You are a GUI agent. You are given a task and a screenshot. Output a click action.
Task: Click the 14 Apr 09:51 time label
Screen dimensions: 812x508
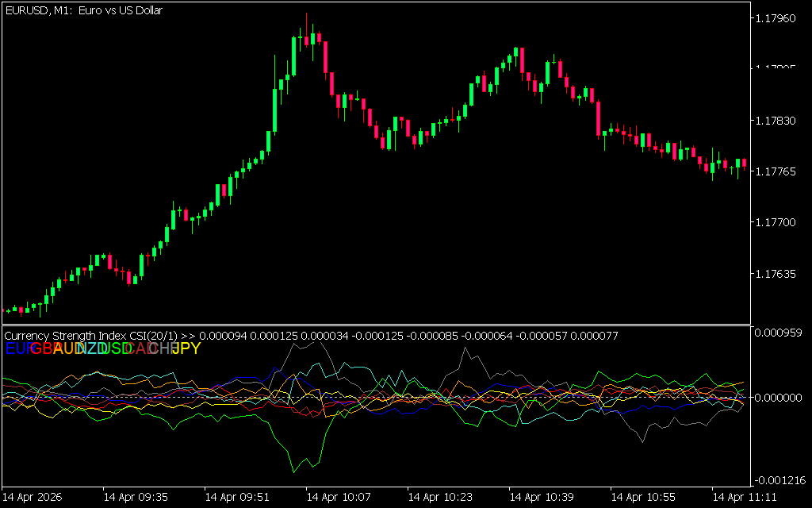tap(237, 498)
